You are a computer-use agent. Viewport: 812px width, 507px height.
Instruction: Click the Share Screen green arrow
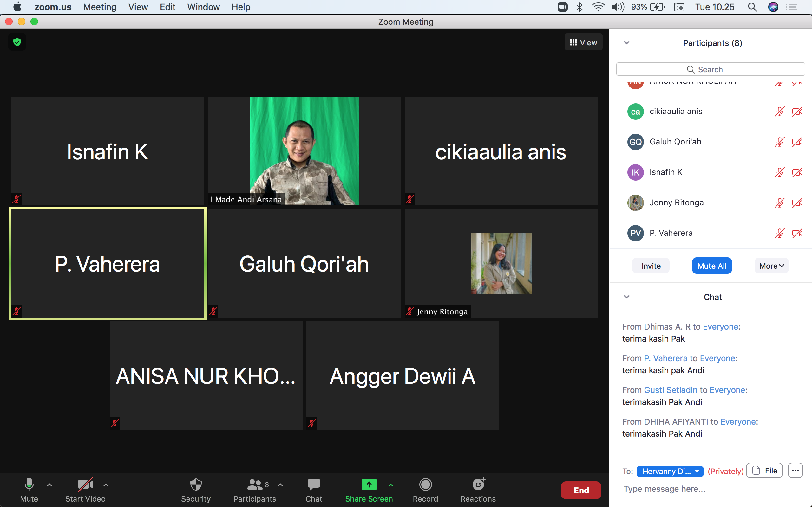pyautogui.click(x=369, y=485)
